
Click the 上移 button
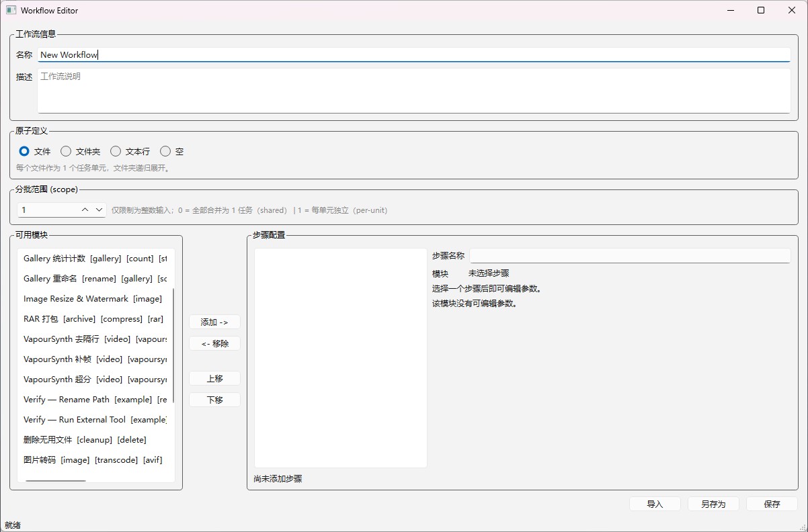pos(214,379)
